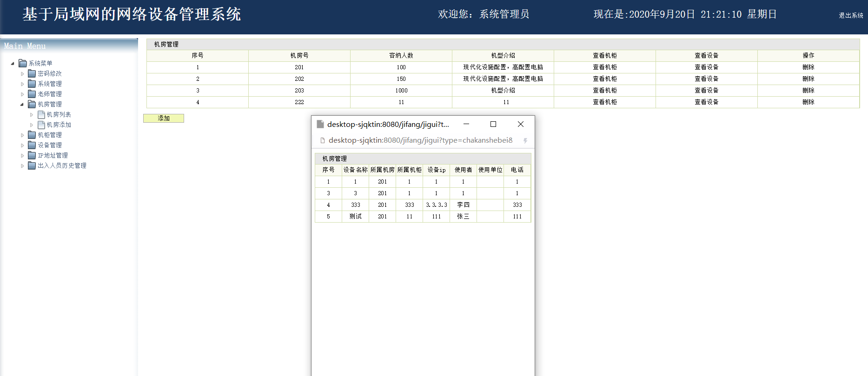The width and height of the screenshot is (868, 376).
Task: Click the 机房列表 document icon
Action: click(x=41, y=114)
